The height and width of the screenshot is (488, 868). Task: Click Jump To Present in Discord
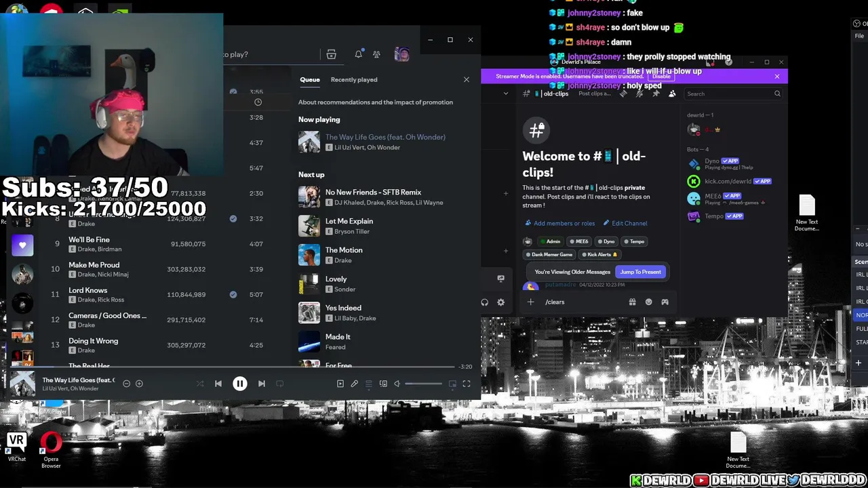[x=640, y=272]
